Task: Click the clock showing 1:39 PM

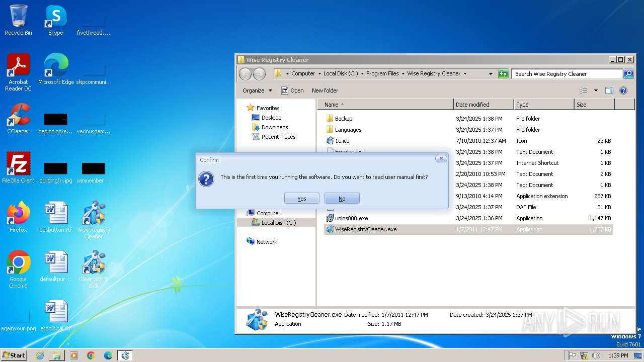Action: (618, 355)
